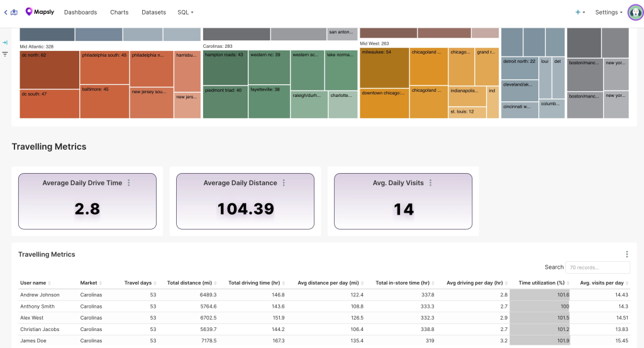Click the table Search input field
The image size is (644, 348).
pos(597,267)
